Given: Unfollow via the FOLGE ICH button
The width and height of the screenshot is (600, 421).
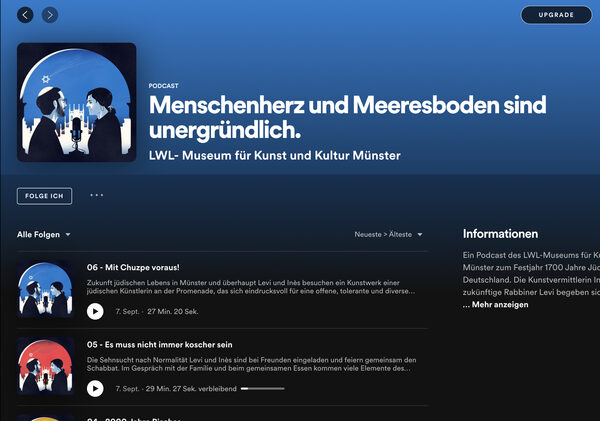Looking at the screenshot, I should tap(44, 196).
